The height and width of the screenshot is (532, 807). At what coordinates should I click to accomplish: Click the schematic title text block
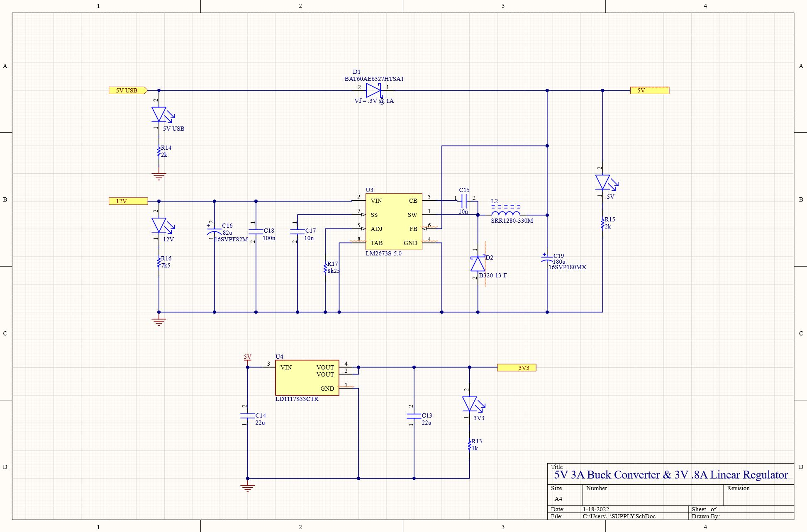pos(670,475)
